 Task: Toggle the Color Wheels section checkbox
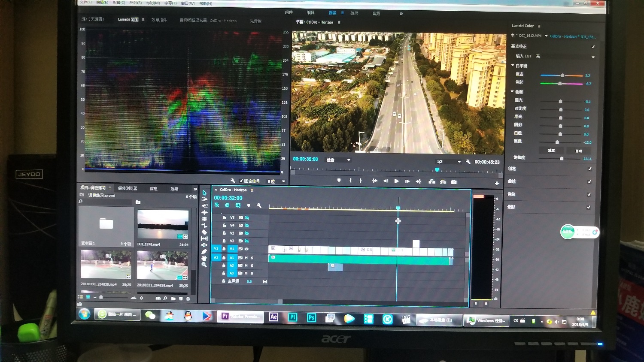[x=589, y=194]
